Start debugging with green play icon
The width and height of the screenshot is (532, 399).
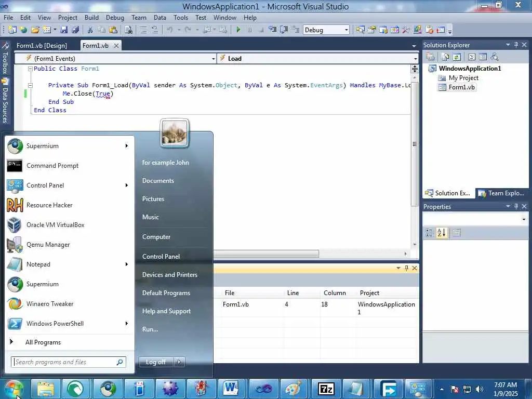point(238,30)
